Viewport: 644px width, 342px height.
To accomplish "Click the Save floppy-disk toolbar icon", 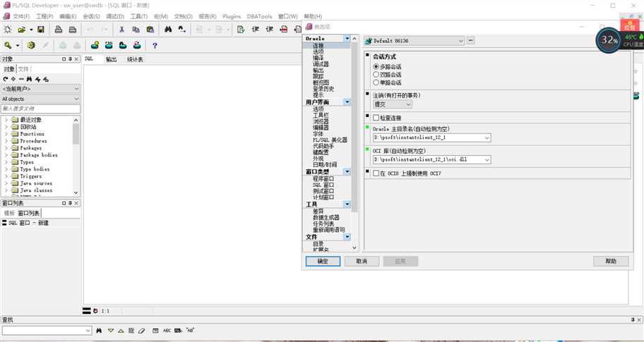I will (x=41, y=30).
